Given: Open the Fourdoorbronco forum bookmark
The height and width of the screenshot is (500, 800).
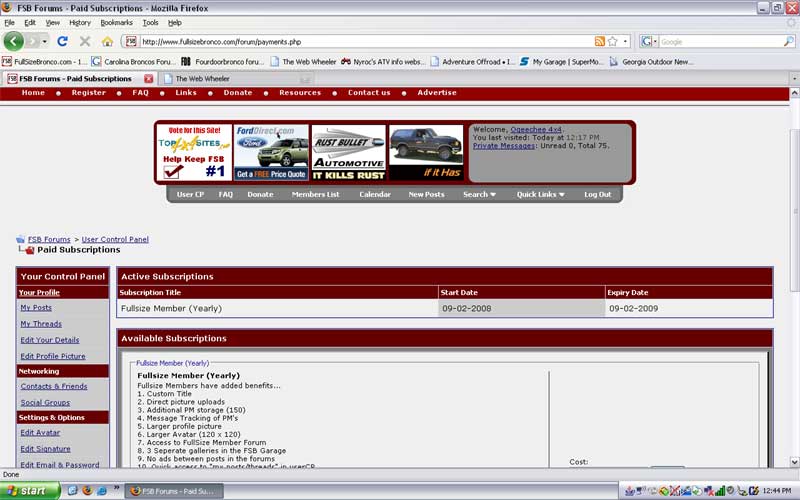Looking at the screenshot, I should [x=222, y=61].
